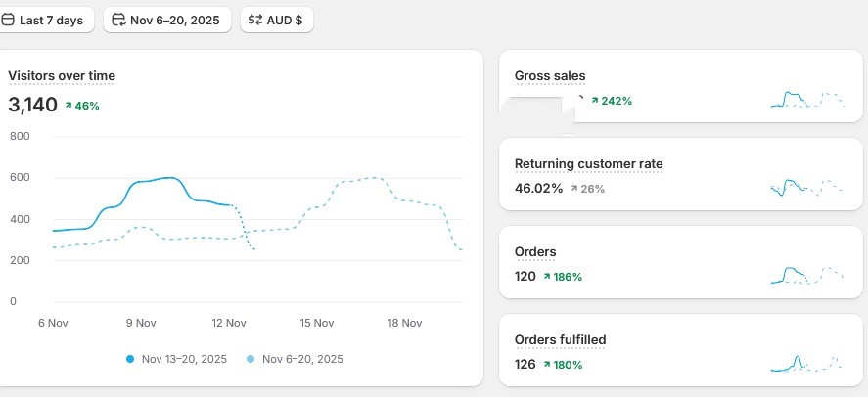Click currency exchange icon beside AUD $
The height and width of the screenshot is (397, 868).
click(254, 20)
